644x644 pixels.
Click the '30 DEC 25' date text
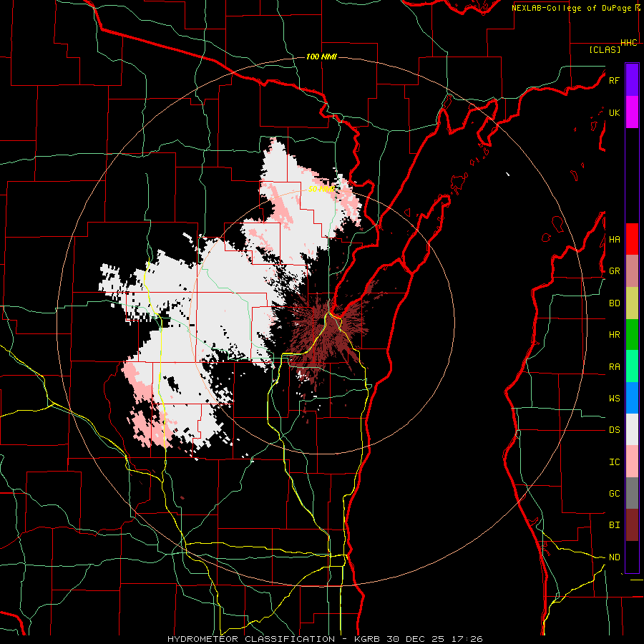[x=417, y=639]
